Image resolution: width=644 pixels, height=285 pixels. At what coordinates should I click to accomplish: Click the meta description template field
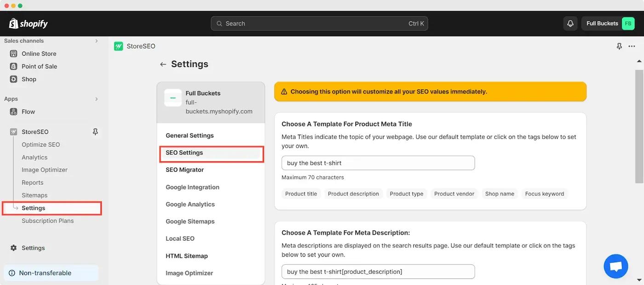coord(378,272)
